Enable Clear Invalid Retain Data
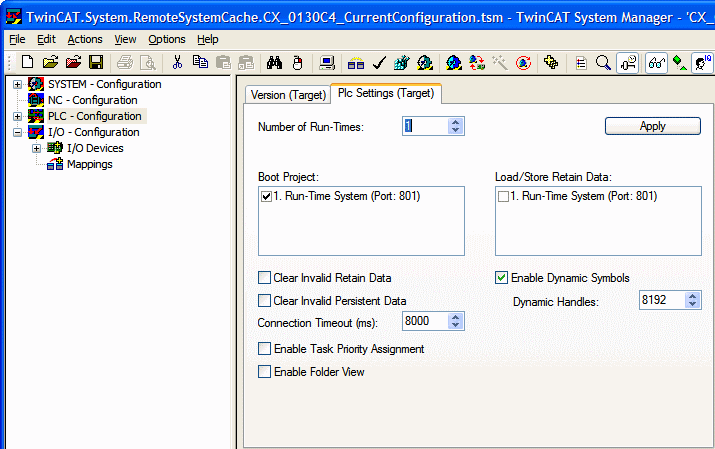Screen dimensions: 715x449 [x=264, y=278]
